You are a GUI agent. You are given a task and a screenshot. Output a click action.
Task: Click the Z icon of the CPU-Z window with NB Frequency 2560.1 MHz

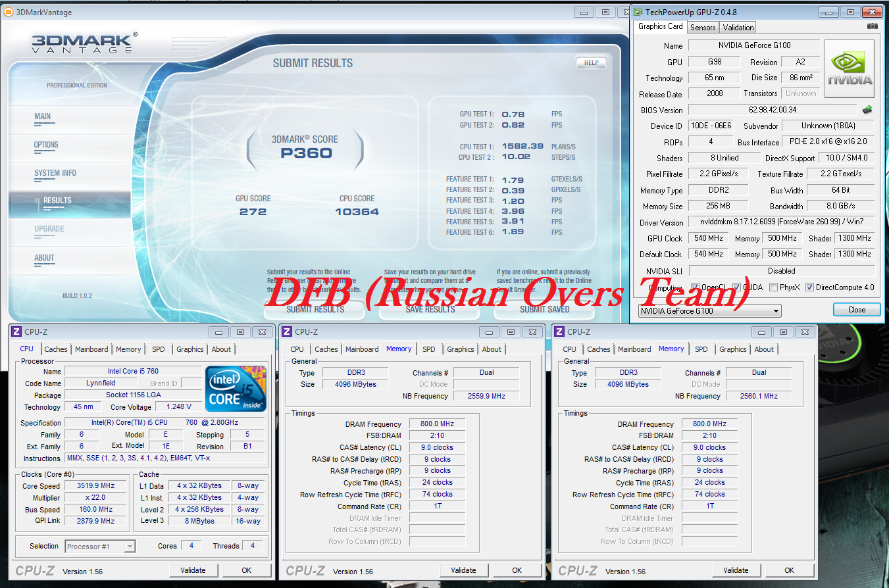560,332
